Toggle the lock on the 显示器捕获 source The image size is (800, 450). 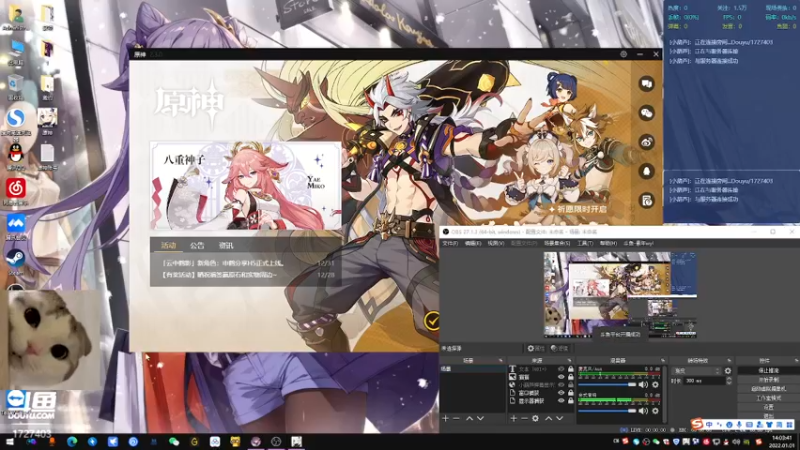(571, 402)
